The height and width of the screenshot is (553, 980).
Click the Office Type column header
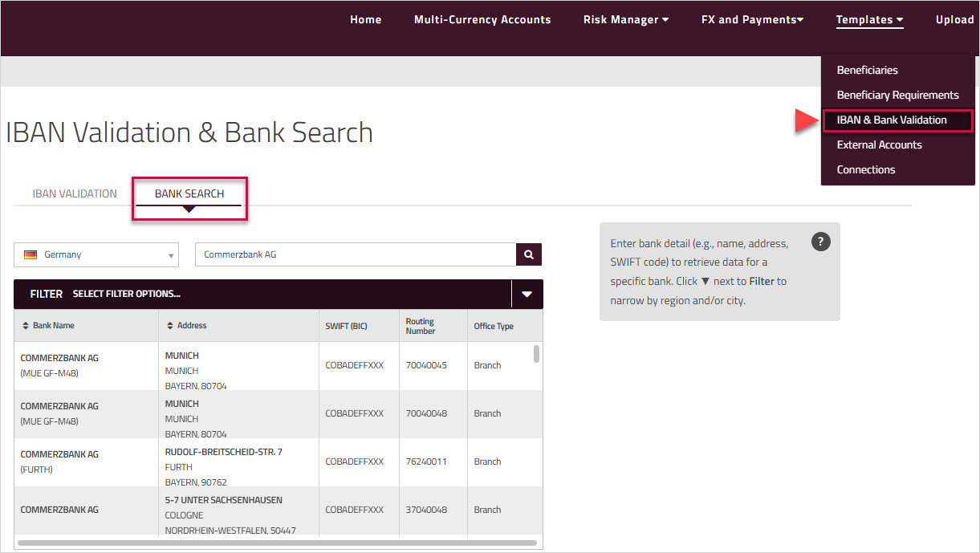pyautogui.click(x=494, y=326)
